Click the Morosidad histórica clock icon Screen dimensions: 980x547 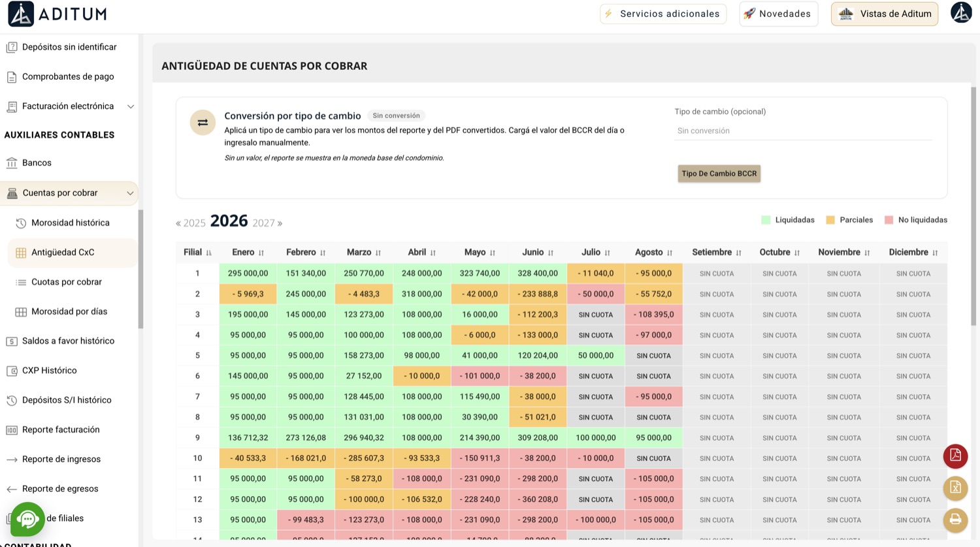21,223
